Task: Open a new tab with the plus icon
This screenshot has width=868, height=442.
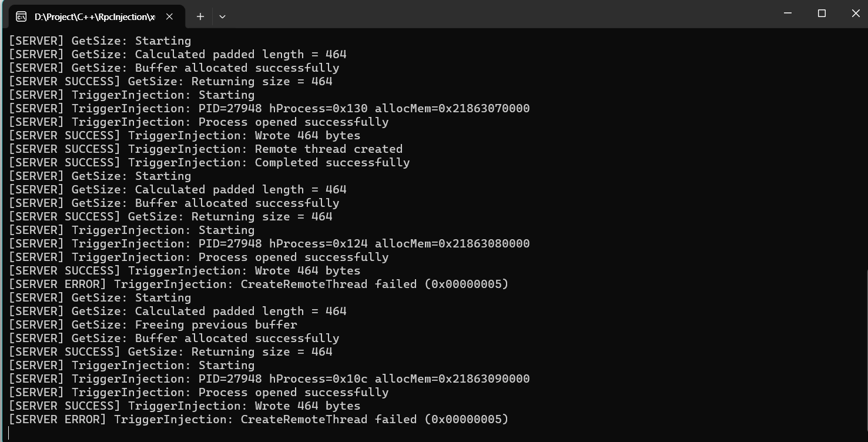Action: [x=200, y=16]
